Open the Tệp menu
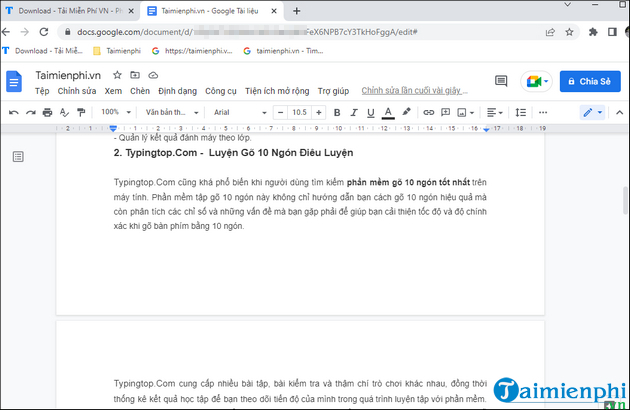630x410 pixels. click(x=42, y=91)
